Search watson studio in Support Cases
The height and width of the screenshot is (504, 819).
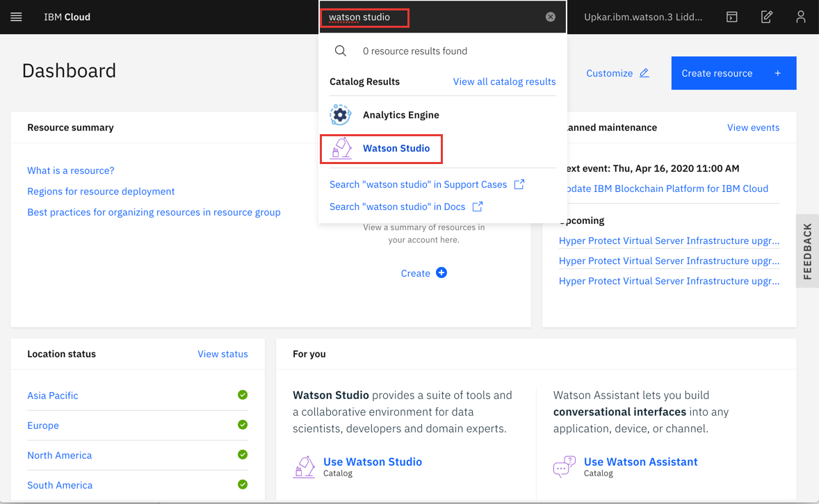click(x=418, y=184)
